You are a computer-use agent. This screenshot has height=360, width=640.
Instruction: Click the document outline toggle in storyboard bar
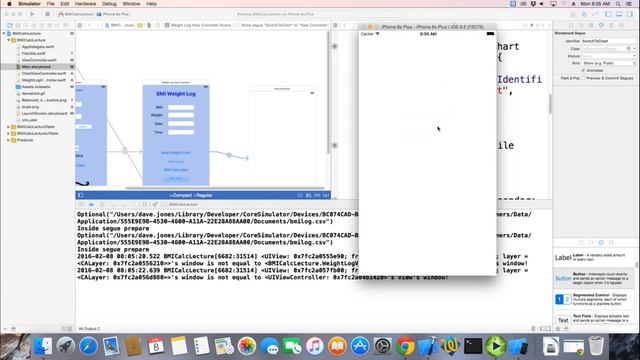[80, 196]
